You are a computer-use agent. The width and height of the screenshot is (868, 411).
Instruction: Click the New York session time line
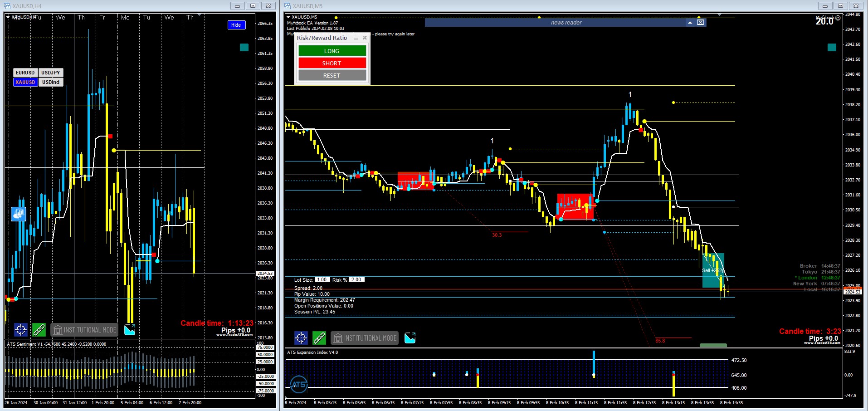(817, 284)
